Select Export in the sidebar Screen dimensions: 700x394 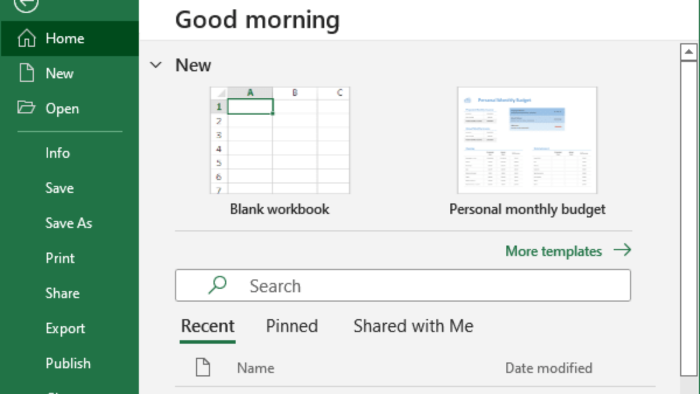coord(65,328)
